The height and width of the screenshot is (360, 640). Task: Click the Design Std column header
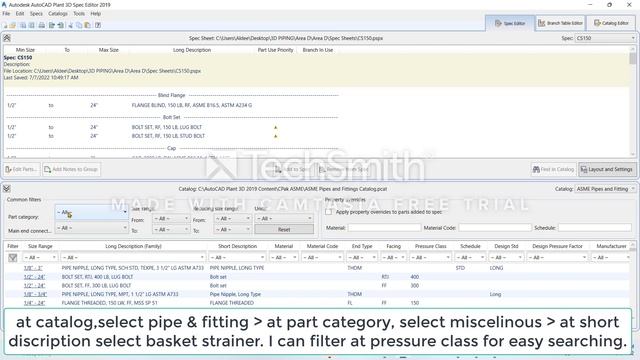pos(506,246)
